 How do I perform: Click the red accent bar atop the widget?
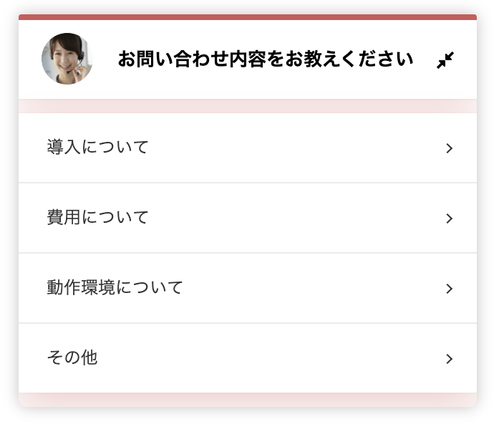(248, 17)
